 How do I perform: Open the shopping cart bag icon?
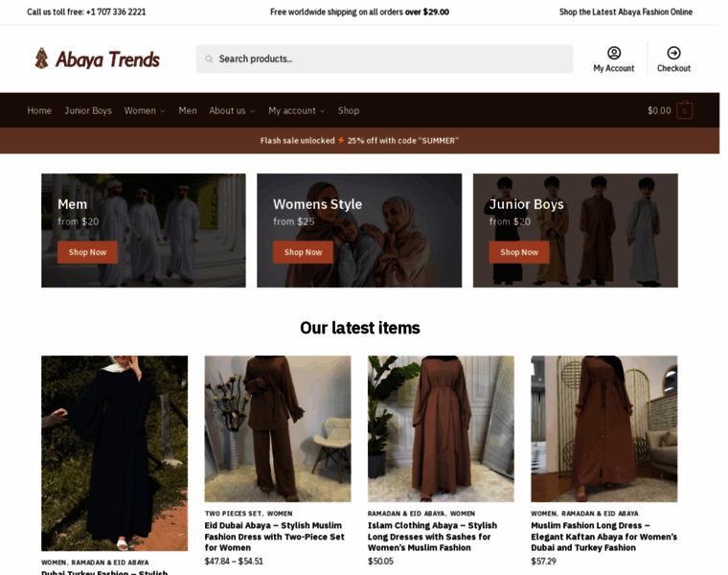tap(684, 110)
